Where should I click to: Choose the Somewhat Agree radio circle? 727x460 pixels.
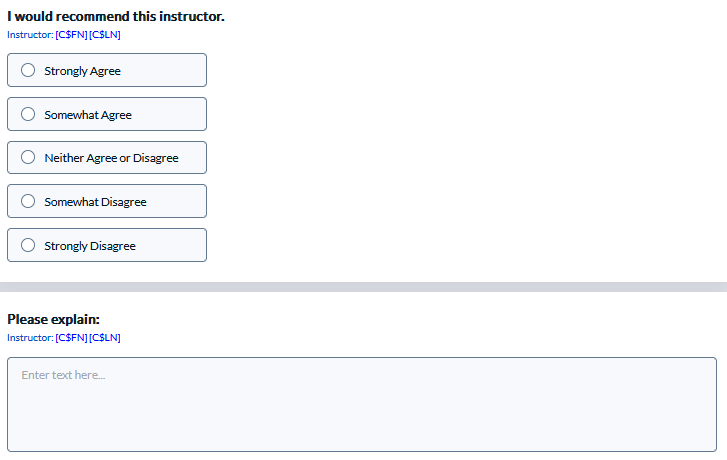(28, 114)
